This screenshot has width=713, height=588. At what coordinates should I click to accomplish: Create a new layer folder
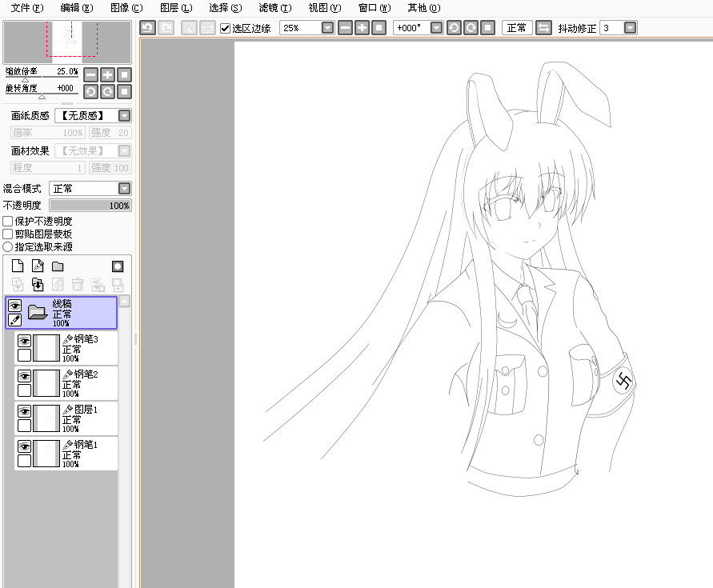[x=58, y=266]
